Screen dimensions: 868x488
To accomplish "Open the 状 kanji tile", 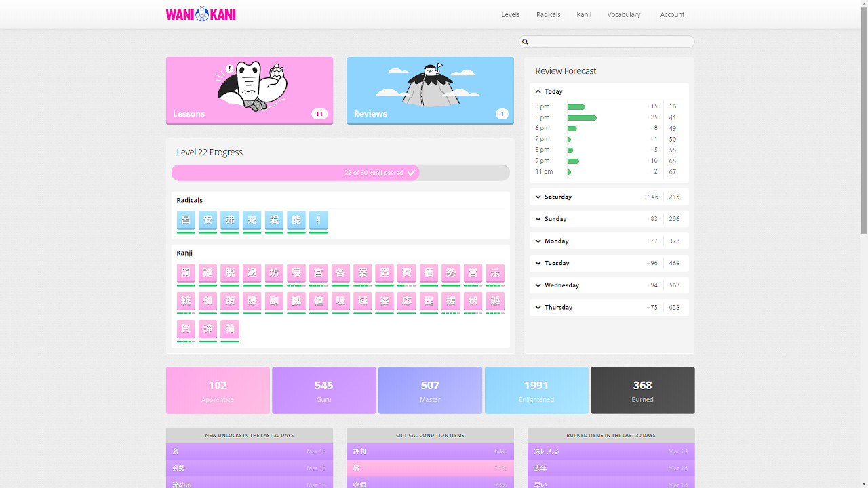I will (x=473, y=301).
